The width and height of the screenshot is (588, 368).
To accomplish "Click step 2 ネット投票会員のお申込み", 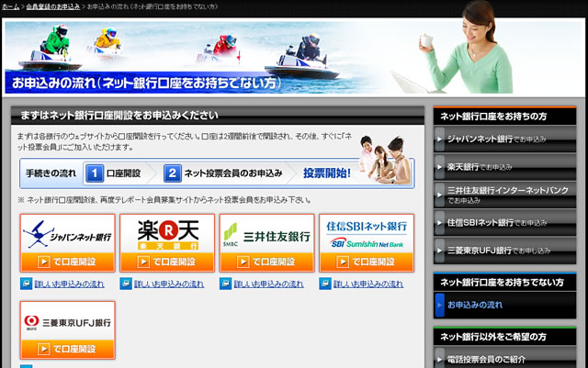I will click(223, 173).
